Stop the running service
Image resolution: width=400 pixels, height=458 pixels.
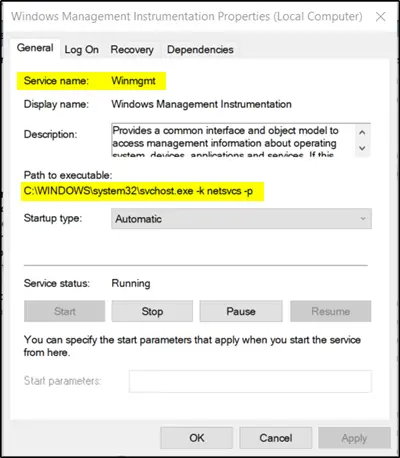pos(152,311)
